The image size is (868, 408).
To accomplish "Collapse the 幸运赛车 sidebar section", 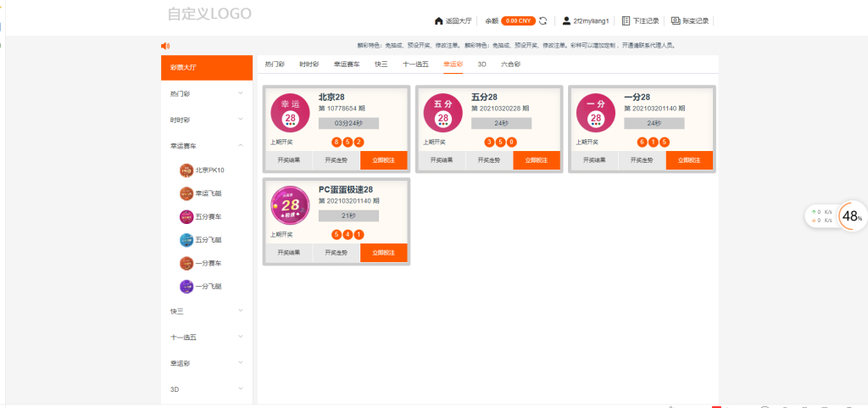I will (x=240, y=145).
